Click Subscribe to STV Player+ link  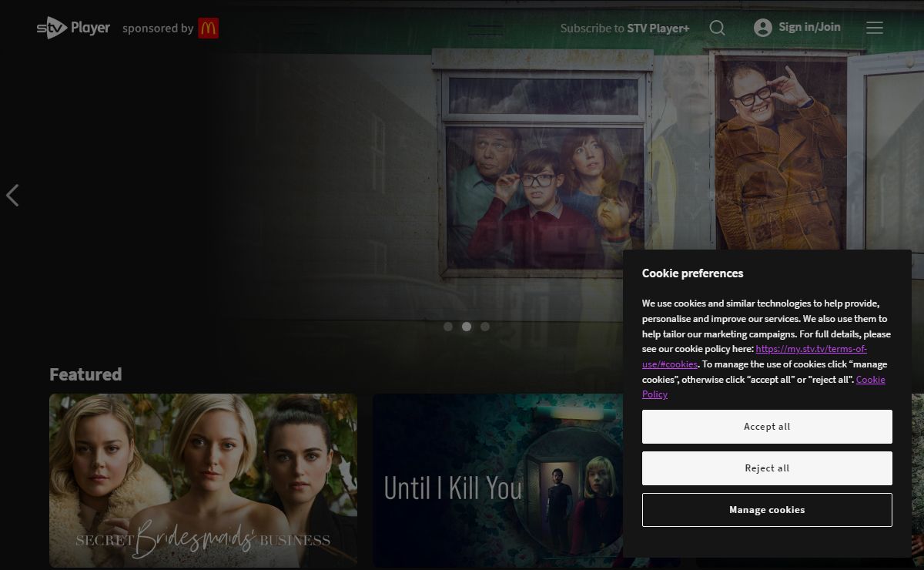click(x=624, y=28)
